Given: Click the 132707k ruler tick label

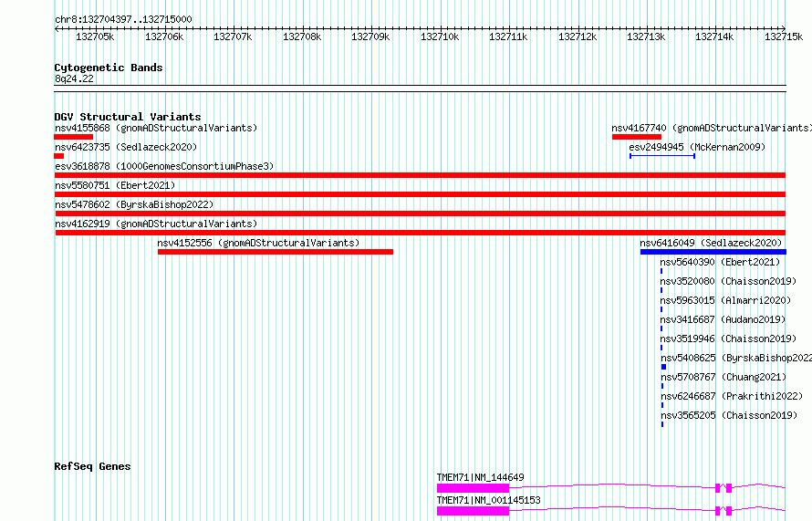Looking at the screenshot, I should point(233,36).
